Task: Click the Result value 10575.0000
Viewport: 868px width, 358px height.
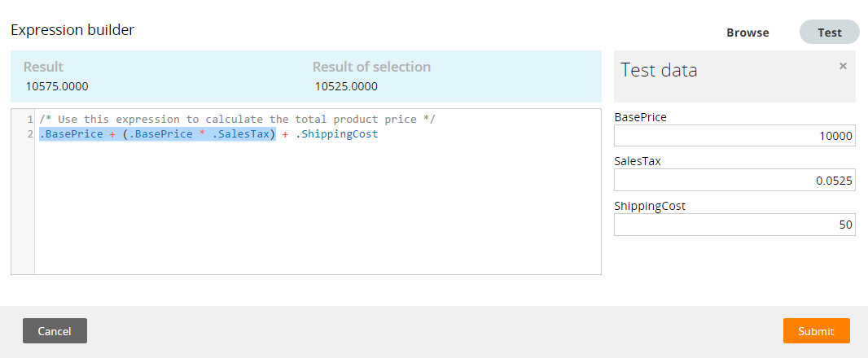Action: click(x=56, y=87)
